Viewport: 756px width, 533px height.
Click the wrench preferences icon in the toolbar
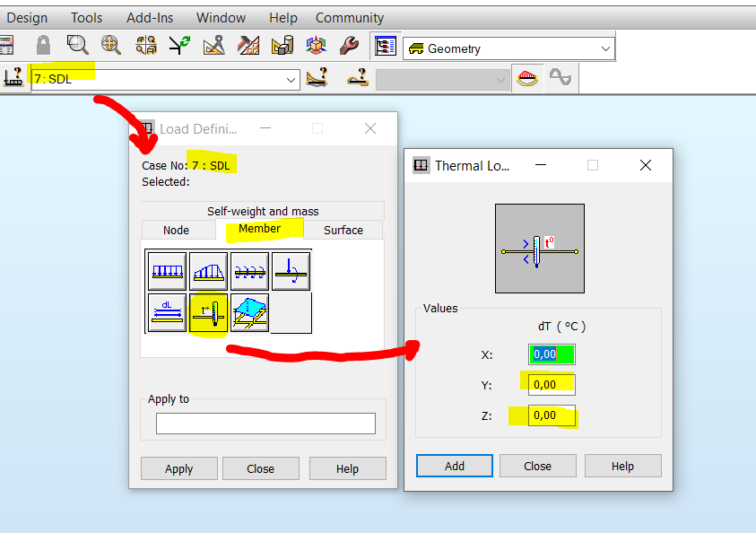tap(350, 45)
